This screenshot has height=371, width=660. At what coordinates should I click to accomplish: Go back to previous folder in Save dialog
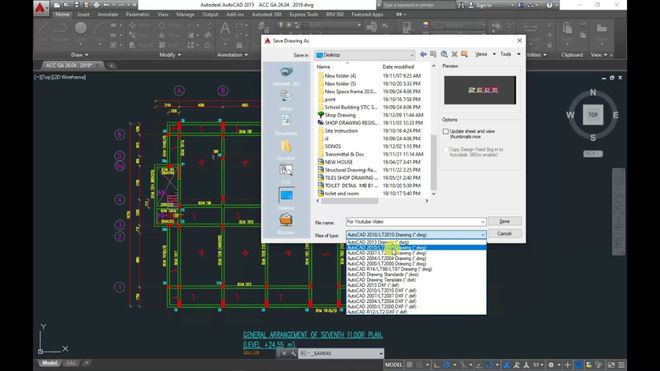[423, 54]
